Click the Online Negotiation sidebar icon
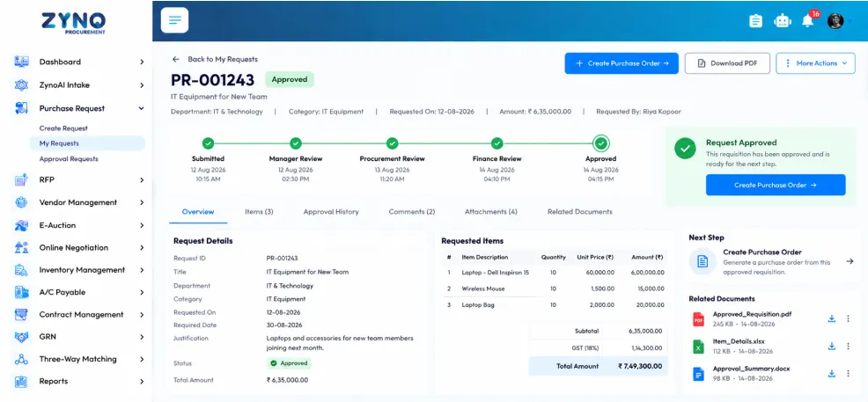This screenshot has width=868, height=402. coord(22,248)
